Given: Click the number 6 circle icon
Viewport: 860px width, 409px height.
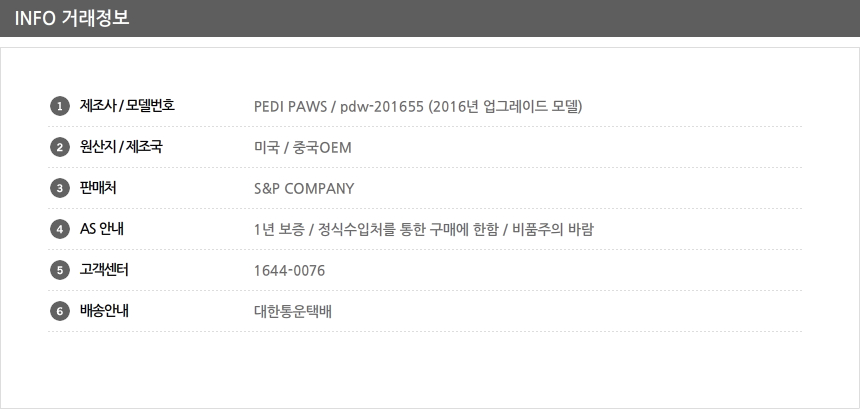Looking at the screenshot, I should [x=59, y=311].
